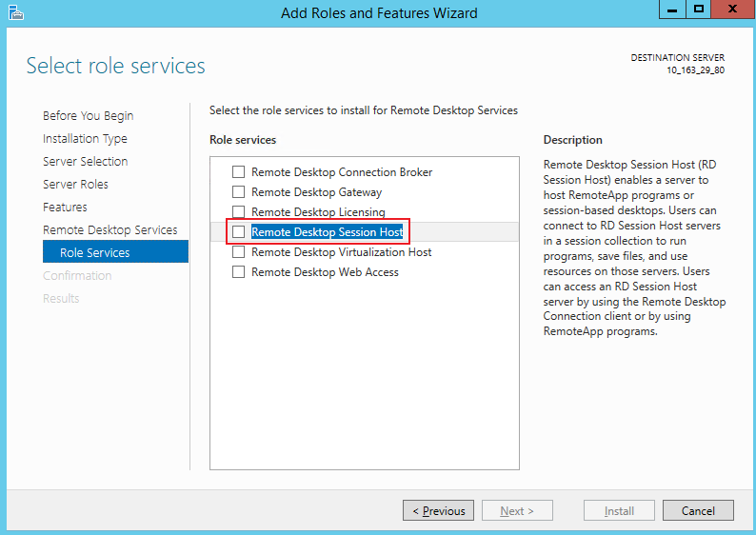756x535 pixels.
Task: Go to the Before You Begin step
Action: click(x=89, y=116)
